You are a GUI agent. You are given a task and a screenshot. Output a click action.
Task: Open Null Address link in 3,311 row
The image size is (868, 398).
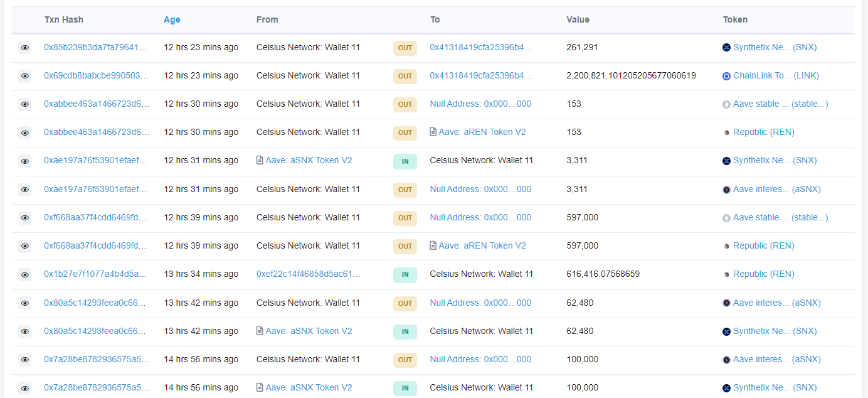(480, 189)
